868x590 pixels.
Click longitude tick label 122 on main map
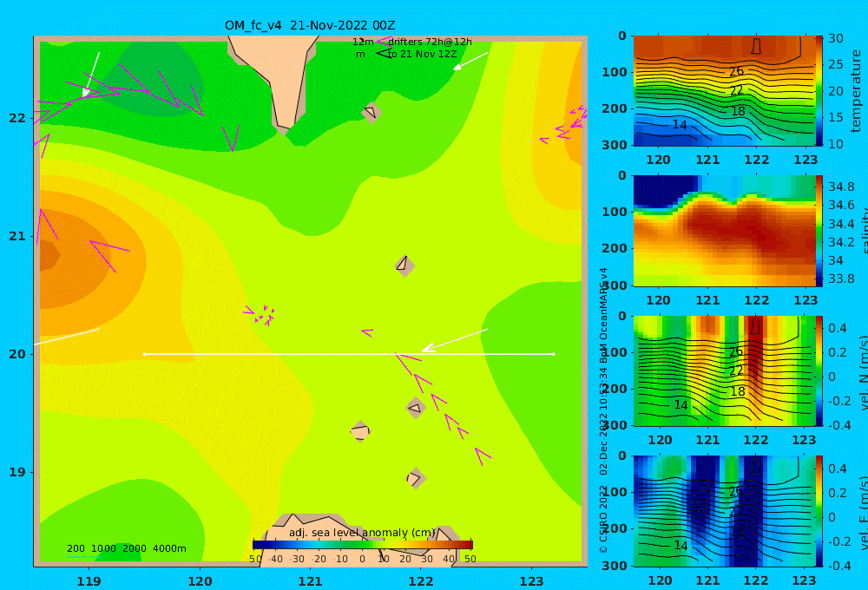tap(421, 581)
